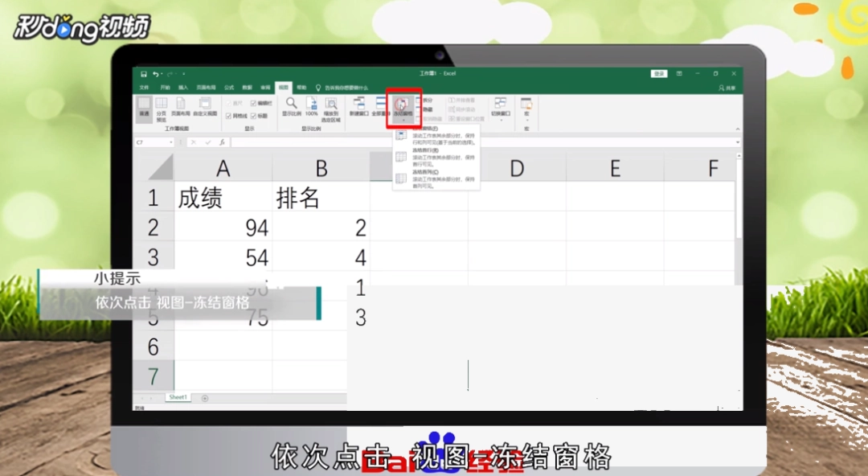This screenshot has width=868, height=476.
Task: Select cell containing 排名
Action: coord(321,197)
